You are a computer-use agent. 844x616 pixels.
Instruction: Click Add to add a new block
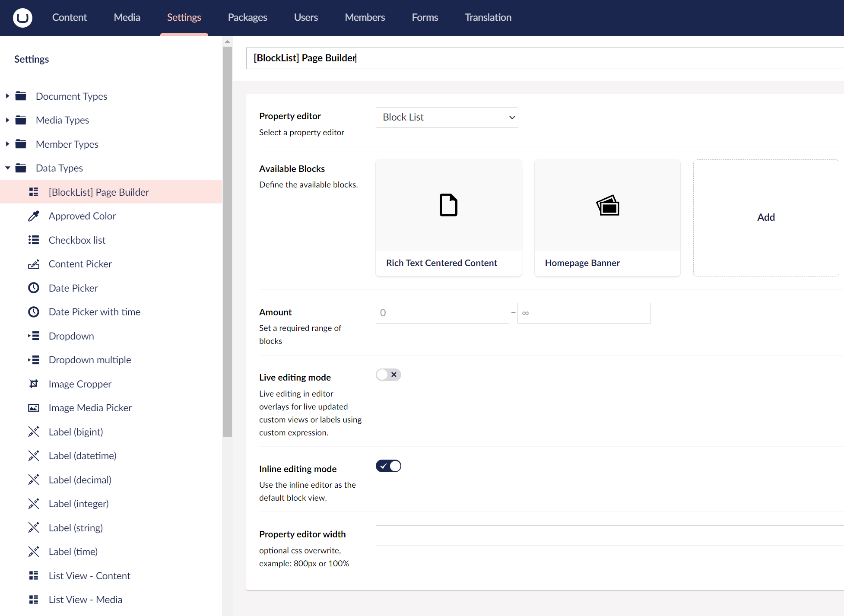click(766, 218)
